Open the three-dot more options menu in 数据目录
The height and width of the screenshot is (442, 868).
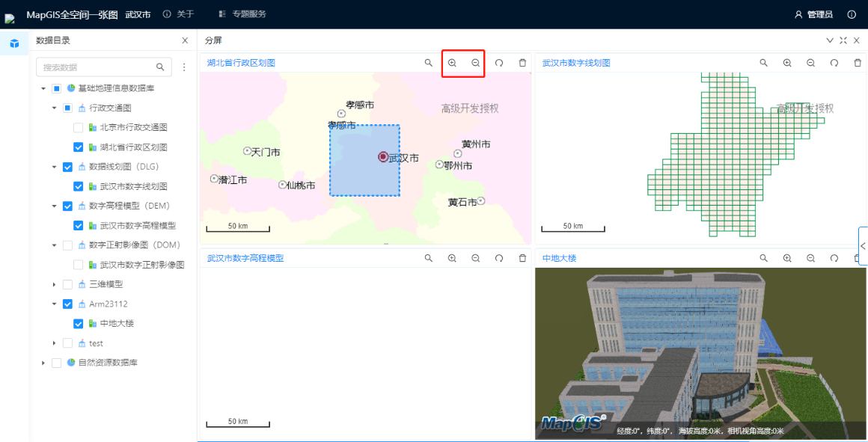184,67
